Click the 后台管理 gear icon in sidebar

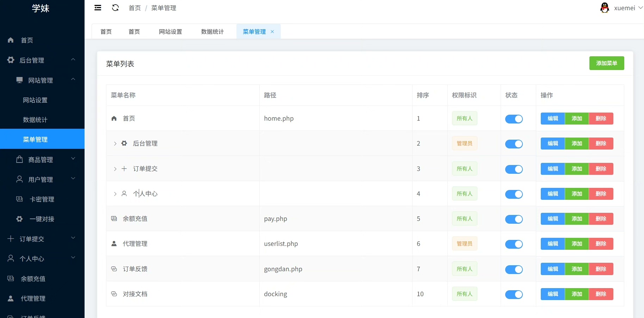tap(11, 60)
